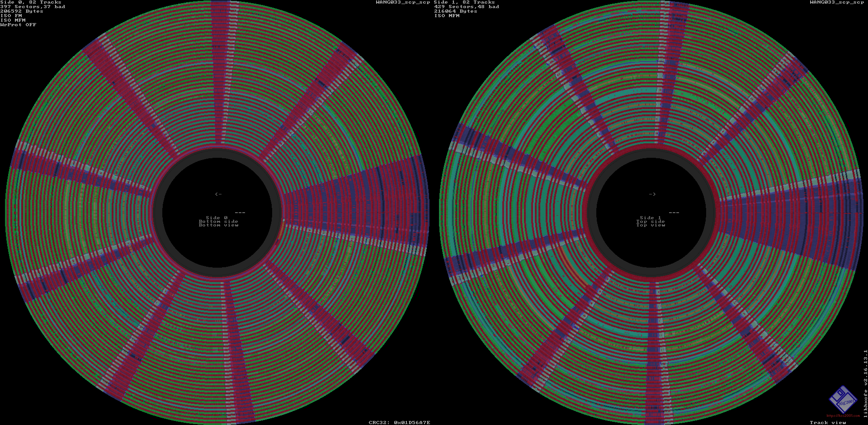Click the WANG033_scp_scp filename for Side 1 disk

pos(837,2)
